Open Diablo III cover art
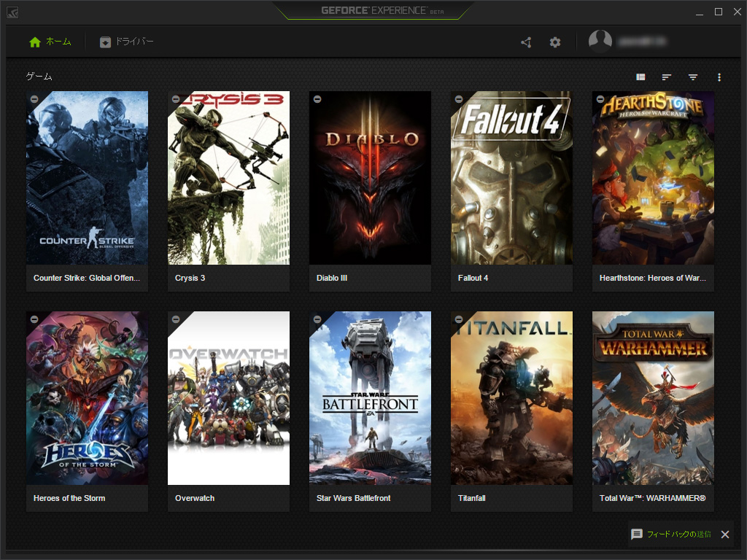Screen dimensions: 747x560 click(370, 178)
